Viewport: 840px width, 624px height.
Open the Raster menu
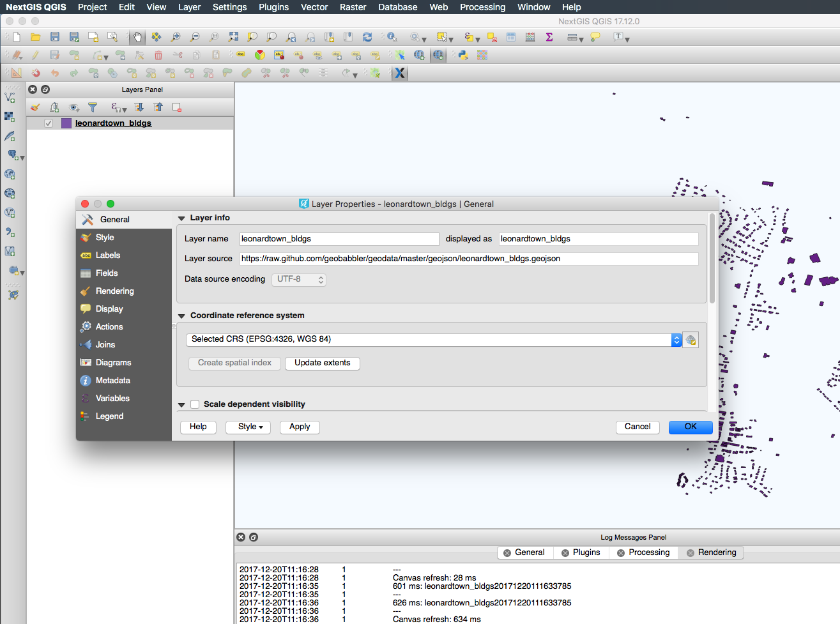coord(353,7)
